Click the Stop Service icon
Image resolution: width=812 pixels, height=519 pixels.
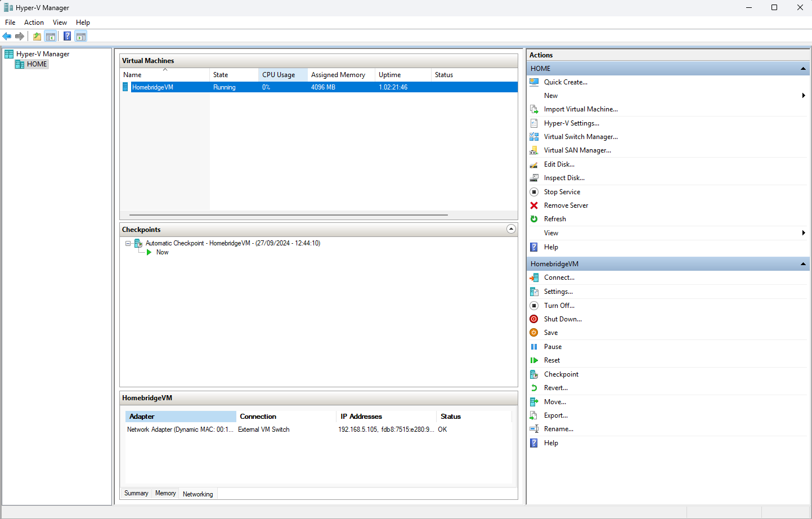tap(534, 192)
